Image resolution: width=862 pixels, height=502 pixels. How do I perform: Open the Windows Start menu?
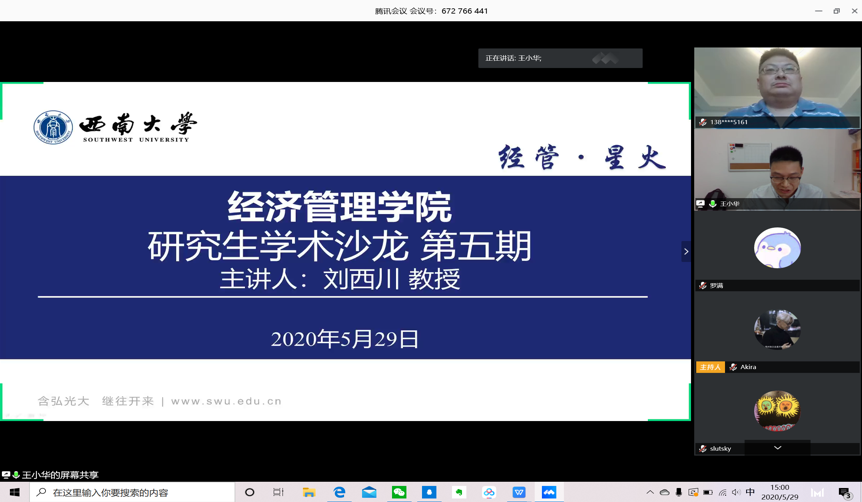click(x=14, y=492)
